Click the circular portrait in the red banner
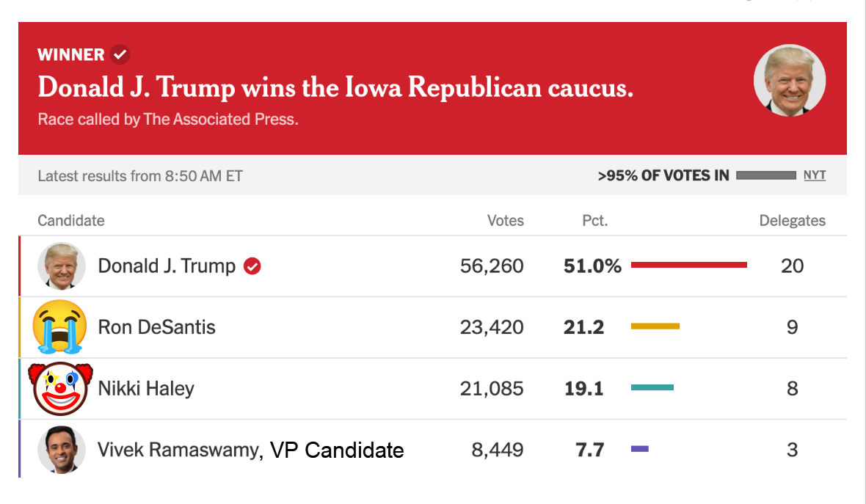 [x=790, y=80]
